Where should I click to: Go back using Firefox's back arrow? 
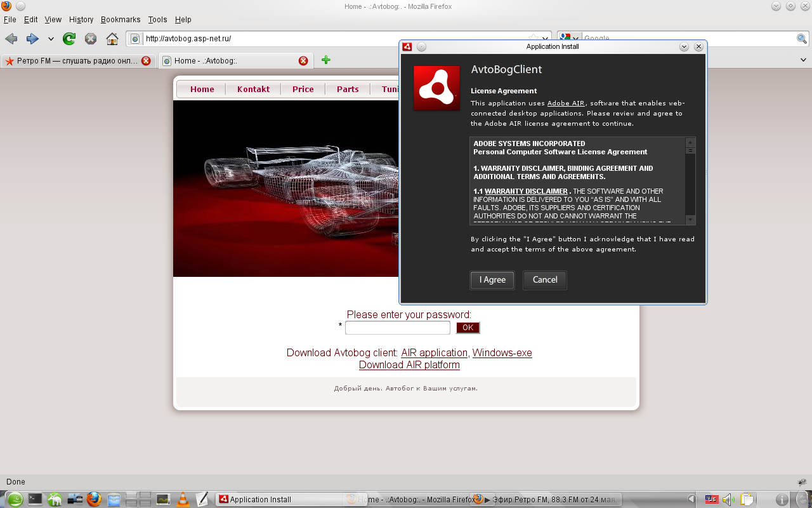click(11, 39)
